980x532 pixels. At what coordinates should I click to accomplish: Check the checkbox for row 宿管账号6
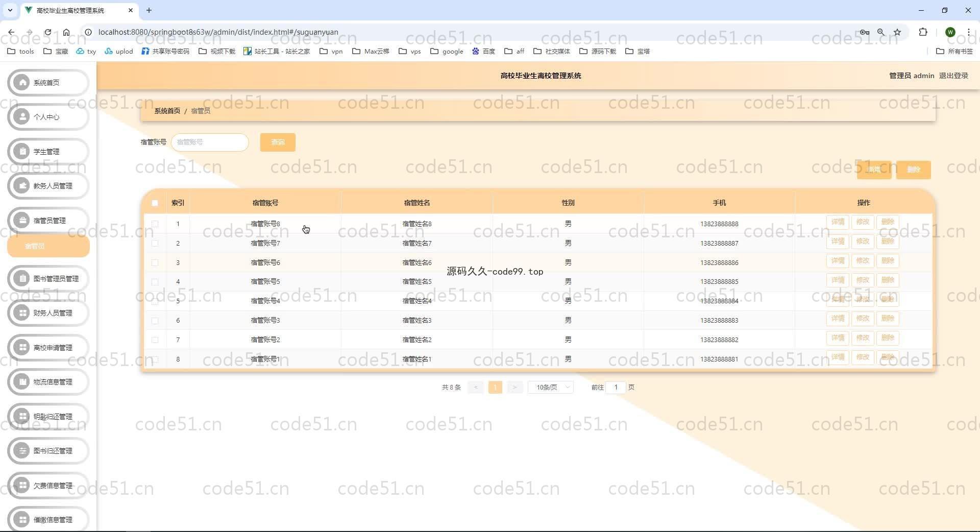point(155,263)
